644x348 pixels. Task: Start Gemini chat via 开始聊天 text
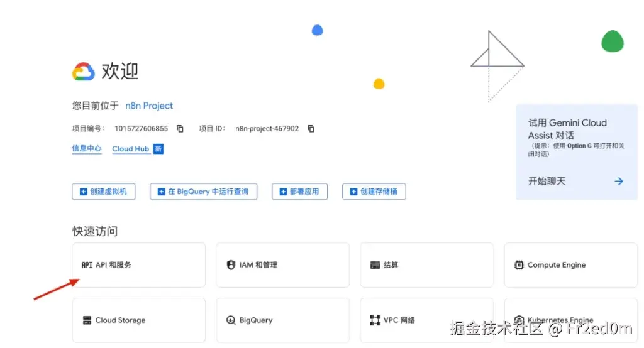(547, 181)
